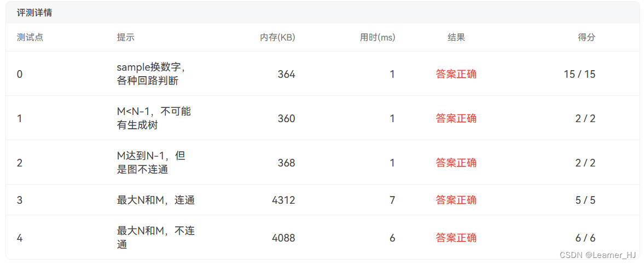Click the 得分 column header
This screenshot has height=264, width=644.
pos(587,37)
